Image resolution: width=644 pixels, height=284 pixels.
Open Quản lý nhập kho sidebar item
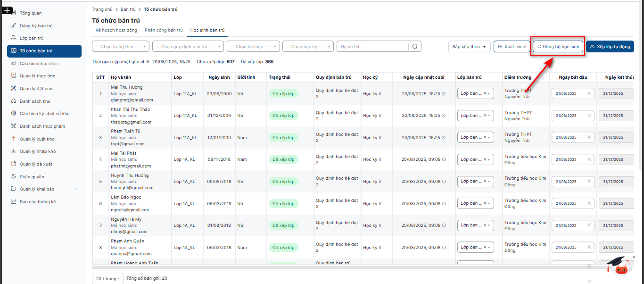38,151
